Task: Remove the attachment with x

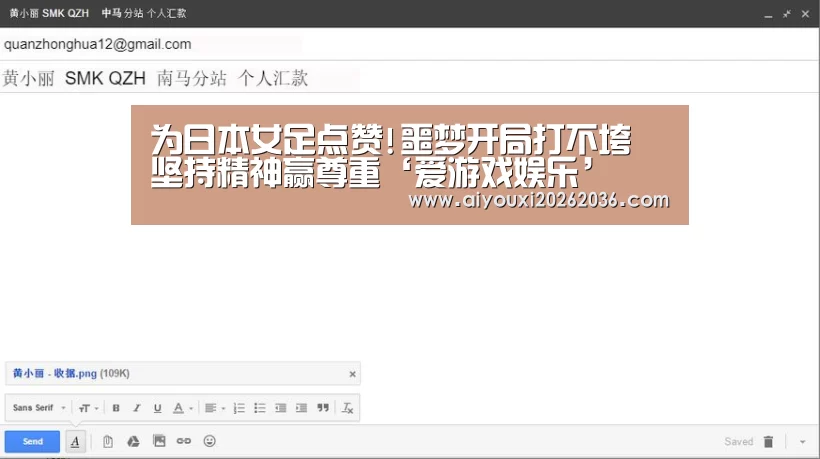Action: click(x=352, y=374)
